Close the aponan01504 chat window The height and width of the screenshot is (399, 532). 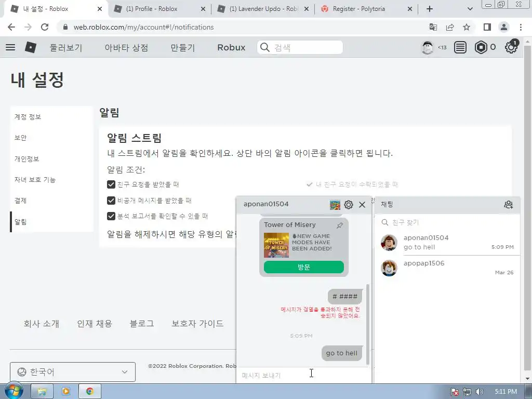(x=362, y=205)
